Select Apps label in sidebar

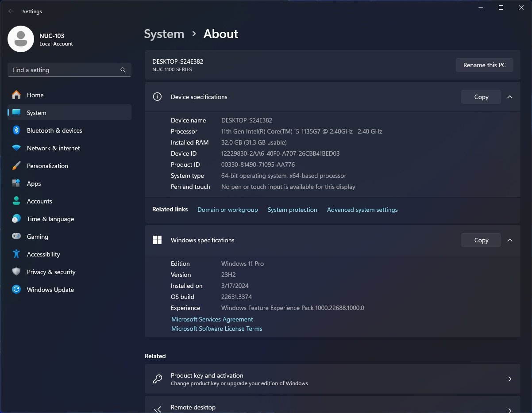click(34, 184)
